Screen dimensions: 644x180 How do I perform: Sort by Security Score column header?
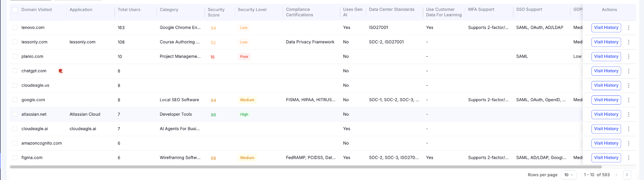[216, 12]
